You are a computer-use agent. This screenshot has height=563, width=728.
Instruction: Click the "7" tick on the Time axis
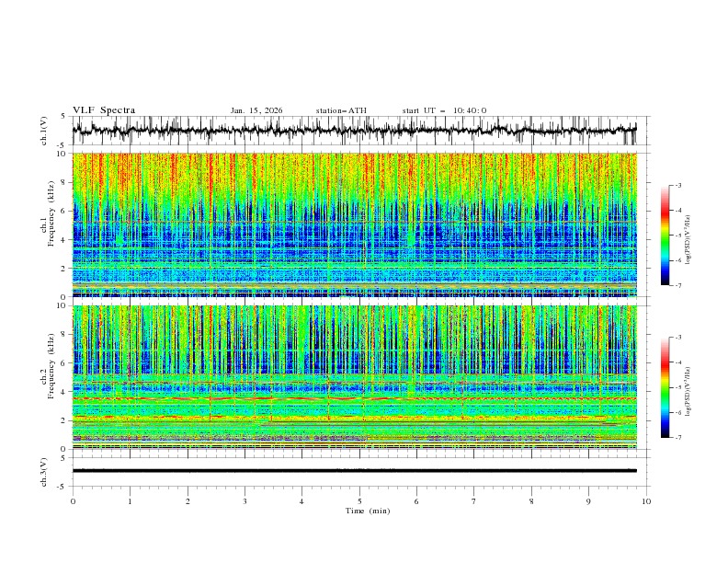pyautogui.click(x=474, y=501)
